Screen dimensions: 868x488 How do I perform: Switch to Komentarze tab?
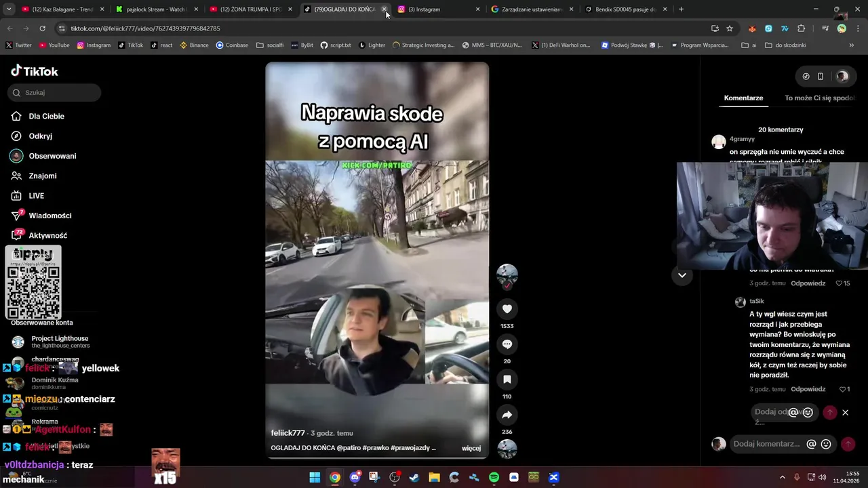(743, 98)
